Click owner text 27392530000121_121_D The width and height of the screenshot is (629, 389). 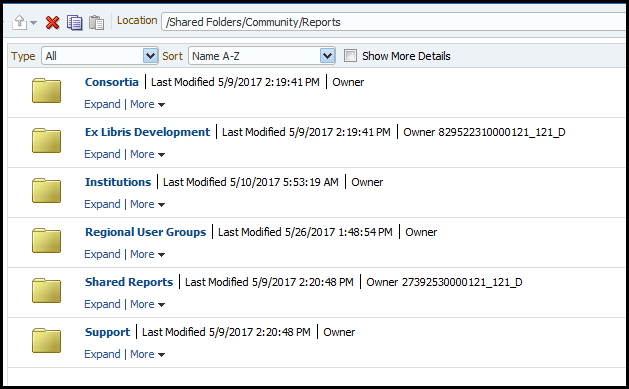462,282
